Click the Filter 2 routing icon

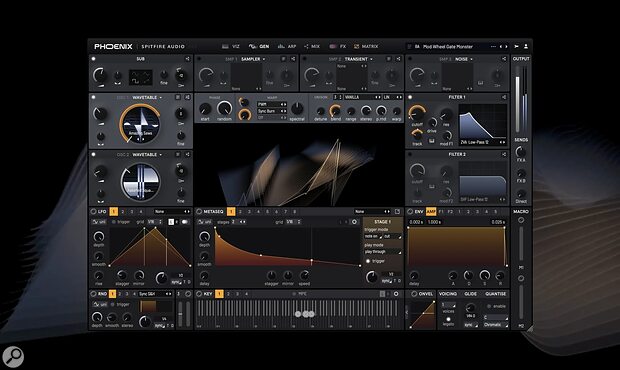click(504, 155)
